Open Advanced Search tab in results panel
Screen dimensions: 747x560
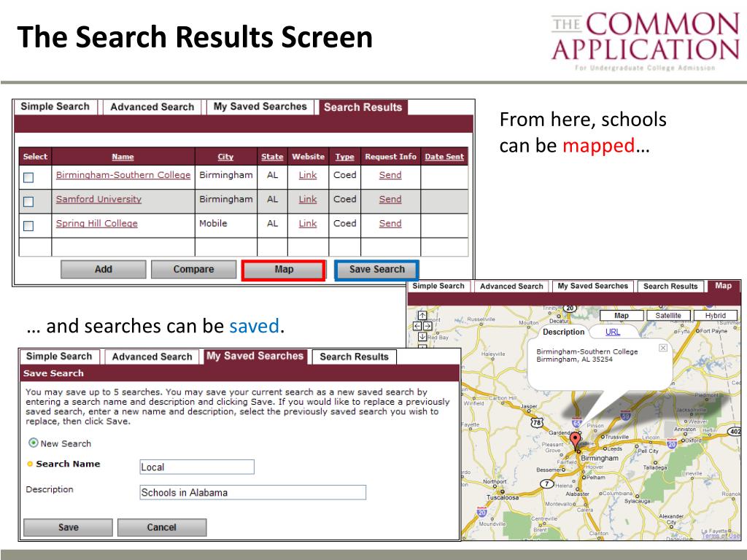click(152, 107)
